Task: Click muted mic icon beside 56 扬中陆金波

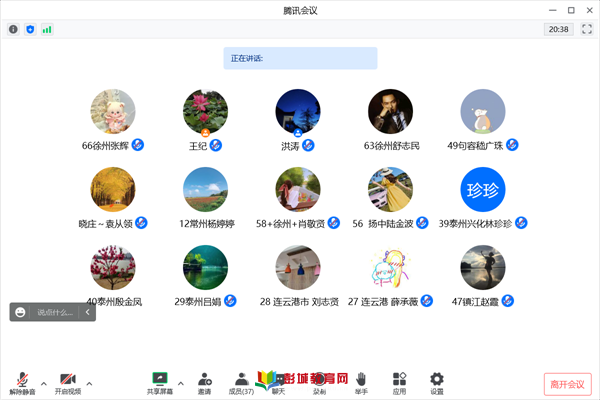Action: click(422, 223)
